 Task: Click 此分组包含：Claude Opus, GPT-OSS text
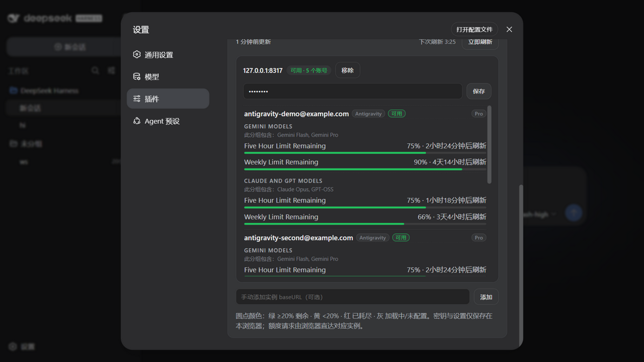tap(289, 190)
